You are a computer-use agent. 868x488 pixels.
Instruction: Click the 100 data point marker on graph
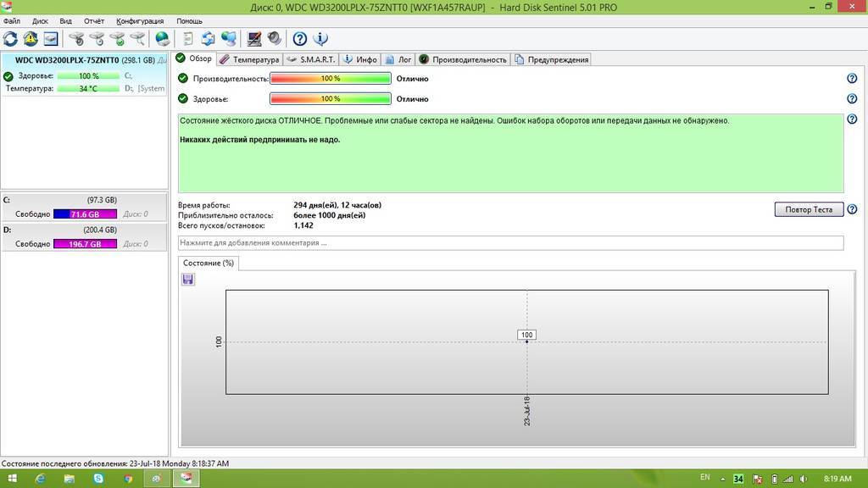(x=526, y=335)
